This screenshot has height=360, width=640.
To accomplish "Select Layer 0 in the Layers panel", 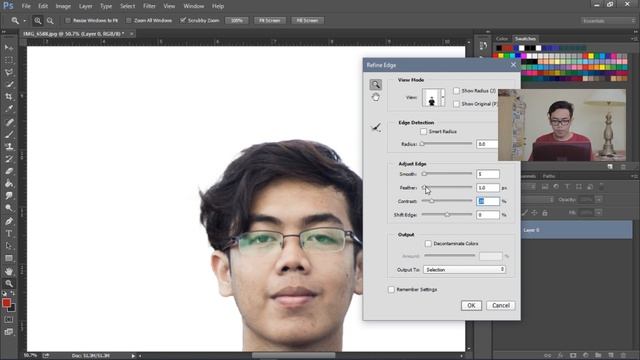I will pyautogui.click(x=576, y=230).
